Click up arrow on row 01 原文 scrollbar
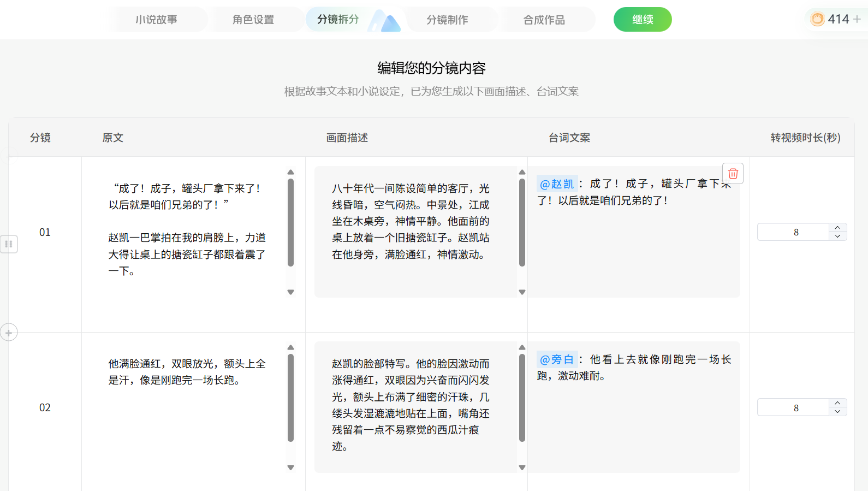The image size is (868, 491). coord(290,172)
